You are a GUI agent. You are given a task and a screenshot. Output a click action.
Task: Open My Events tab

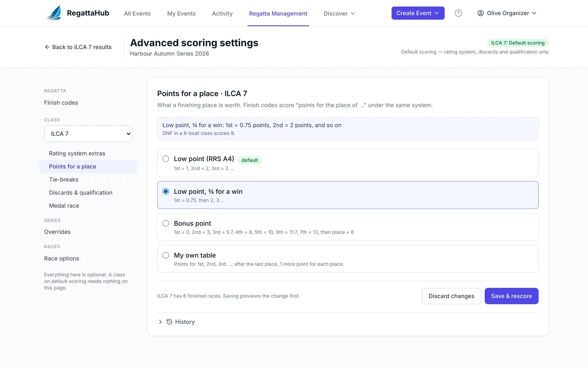tap(181, 13)
